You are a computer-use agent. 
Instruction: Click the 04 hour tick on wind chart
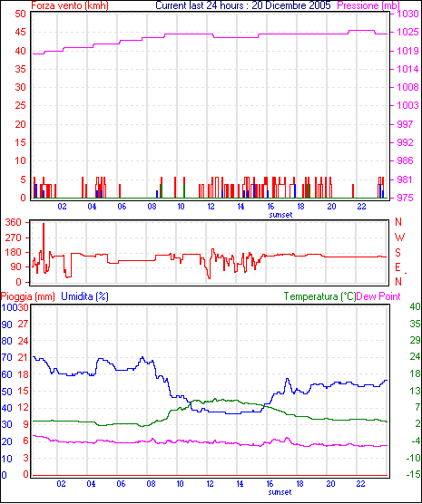point(92,207)
